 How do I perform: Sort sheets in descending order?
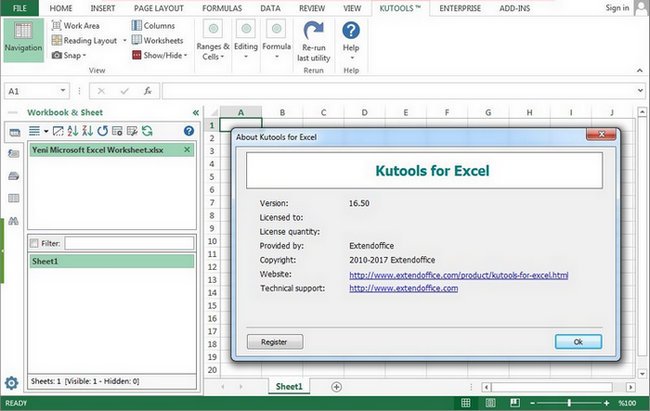(87, 131)
